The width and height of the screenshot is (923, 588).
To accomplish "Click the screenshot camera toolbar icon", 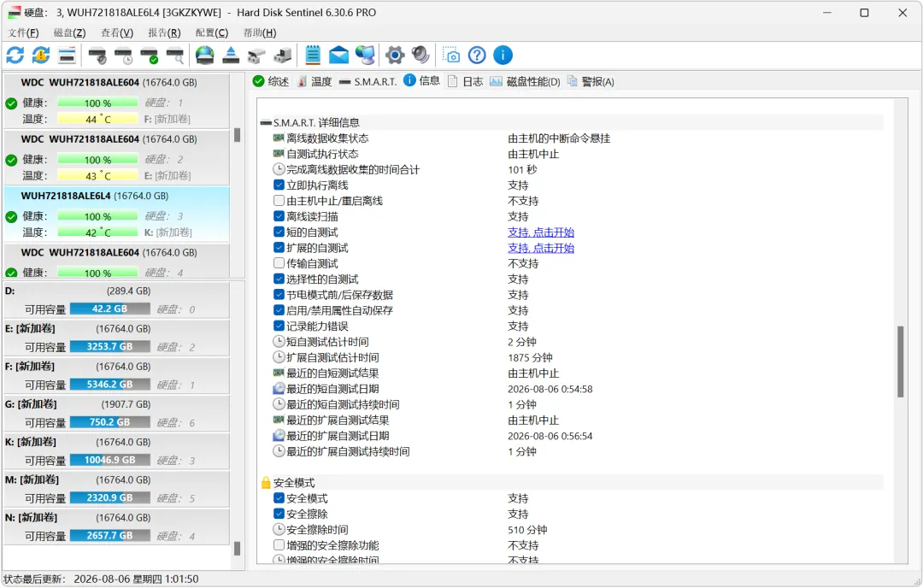I will pos(451,56).
